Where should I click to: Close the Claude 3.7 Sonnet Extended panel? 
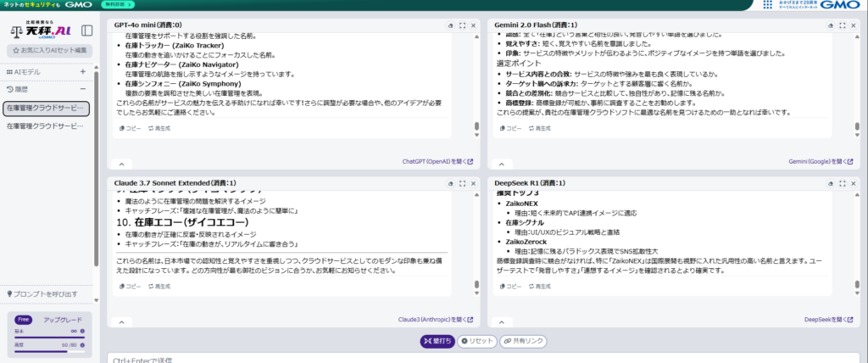tap(473, 183)
